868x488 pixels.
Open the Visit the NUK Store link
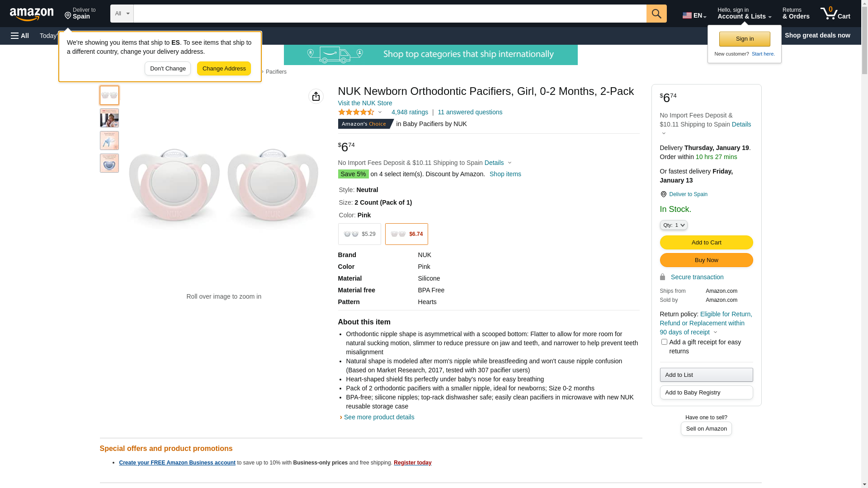pyautogui.click(x=365, y=103)
